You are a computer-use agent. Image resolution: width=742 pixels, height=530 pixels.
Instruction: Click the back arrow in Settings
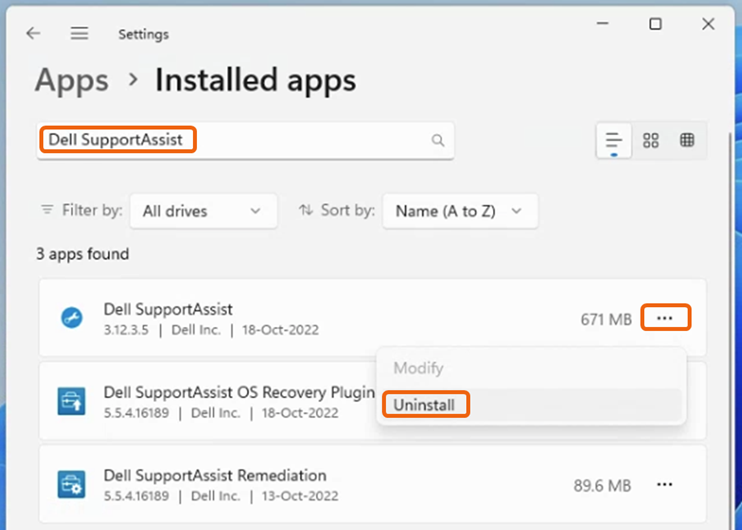click(x=33, y=34)
